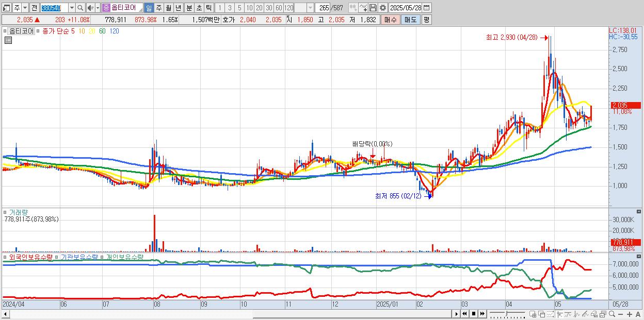Click the bar count field showing 265

[x=322, y=8]
